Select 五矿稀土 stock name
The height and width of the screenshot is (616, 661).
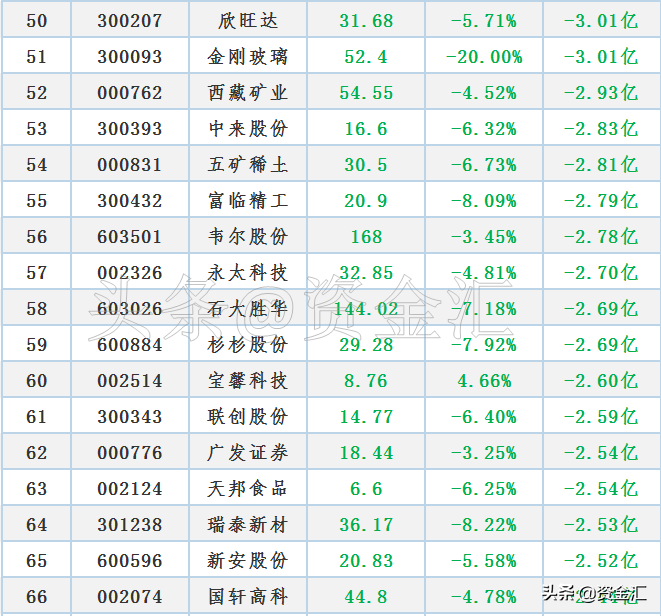click(248, 164)
